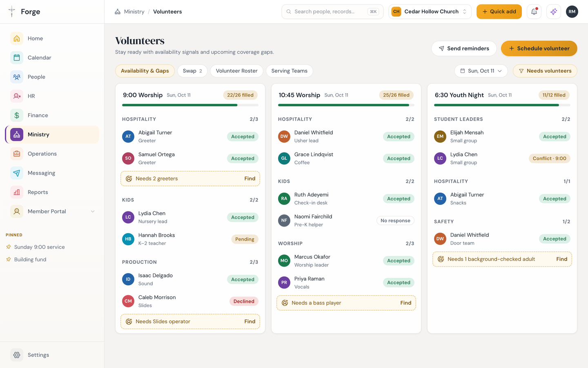Click the Messaging paper-plane icon
Image resolution: width=588 pixels, height=368 pixels.
(x=17, y=173)
